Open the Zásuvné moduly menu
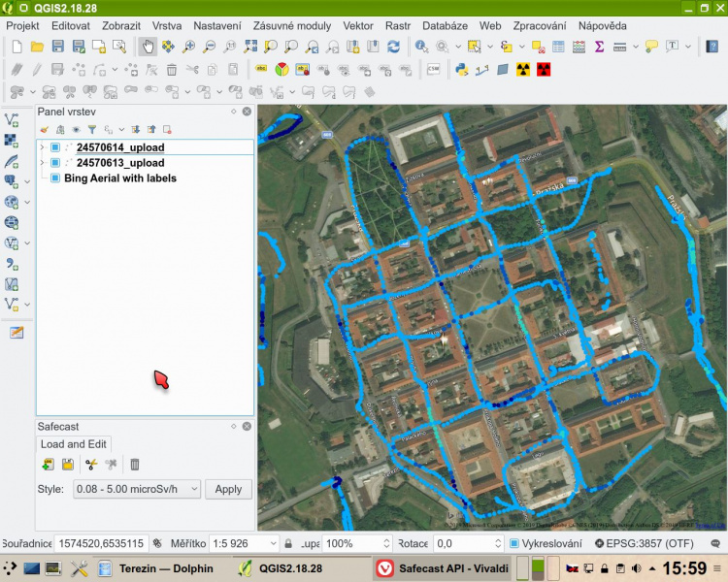Screen dimensions: 728x582 click(x=292, y=26)
